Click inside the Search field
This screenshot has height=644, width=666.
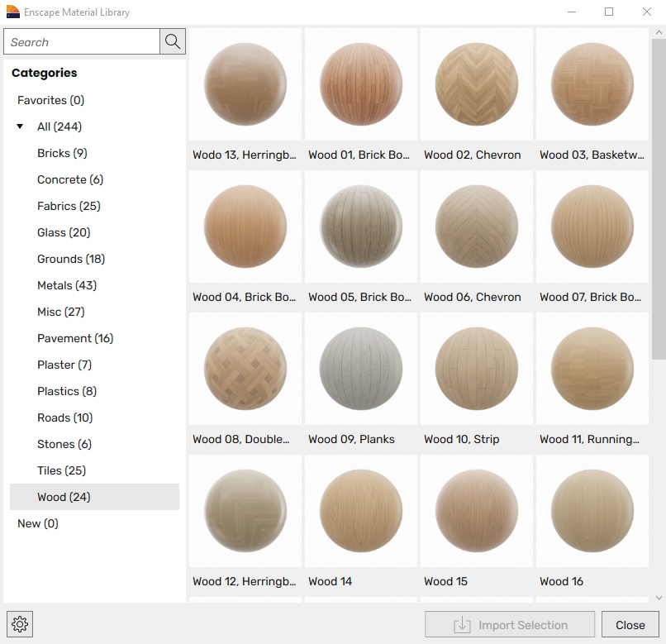click(x=81, y=41)
